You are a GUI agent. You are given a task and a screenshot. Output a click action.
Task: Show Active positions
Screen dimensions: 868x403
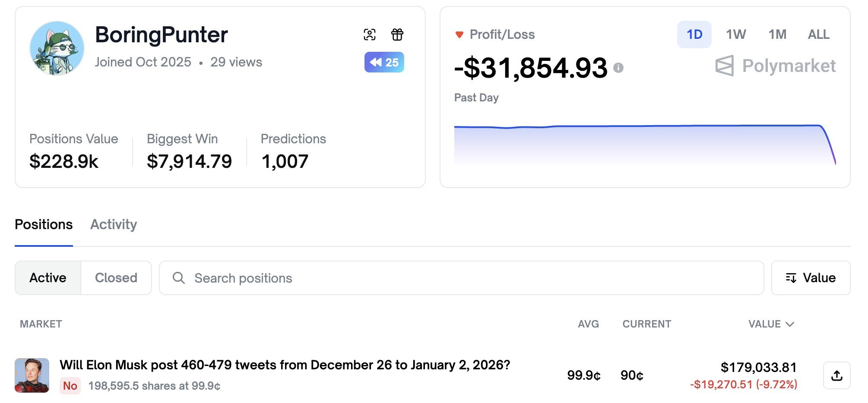[48, 278]
